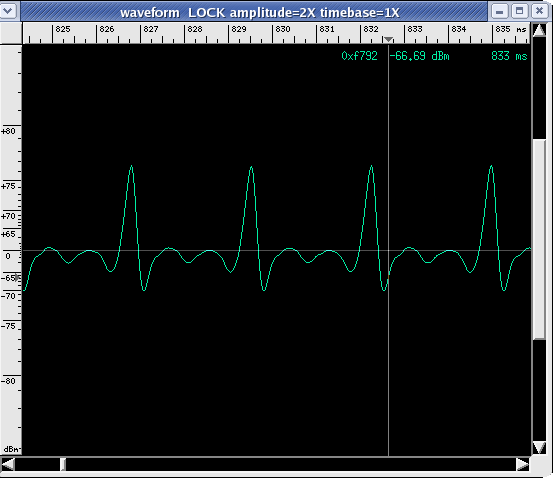Viewport: 553px width, 478px height.
Task: Click the 834 ms mark on ruler
Action: coord(459,29)
